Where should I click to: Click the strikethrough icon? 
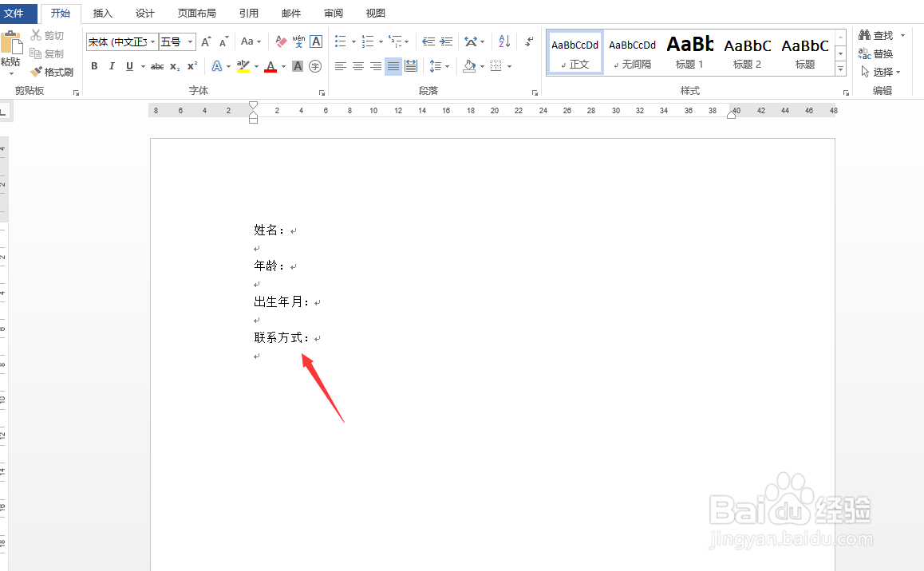(157, 66)
